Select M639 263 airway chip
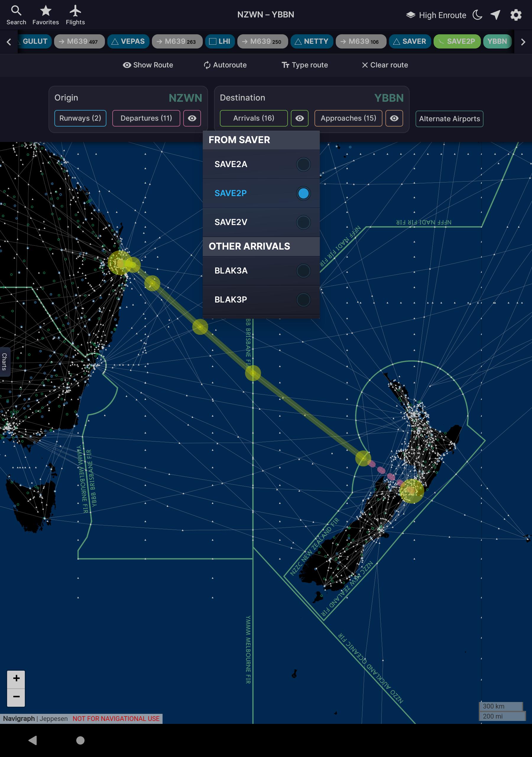 177,41
